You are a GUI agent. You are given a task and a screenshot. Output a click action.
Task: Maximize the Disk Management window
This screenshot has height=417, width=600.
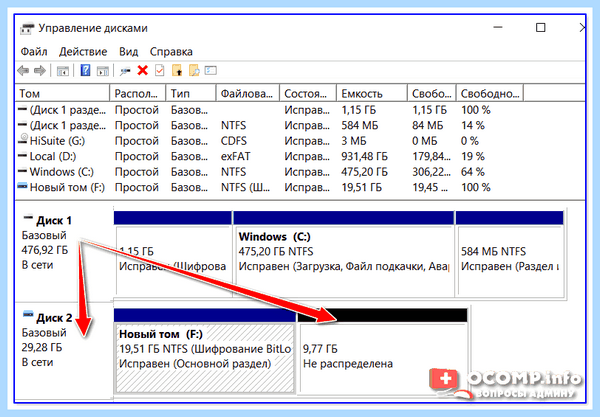click(540, 28)
